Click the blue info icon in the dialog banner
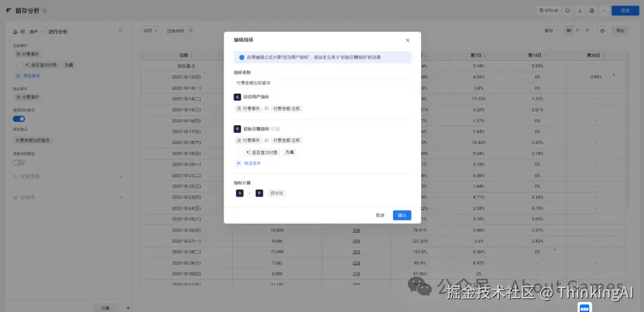The image size is (644, 312). coord(241,57)
